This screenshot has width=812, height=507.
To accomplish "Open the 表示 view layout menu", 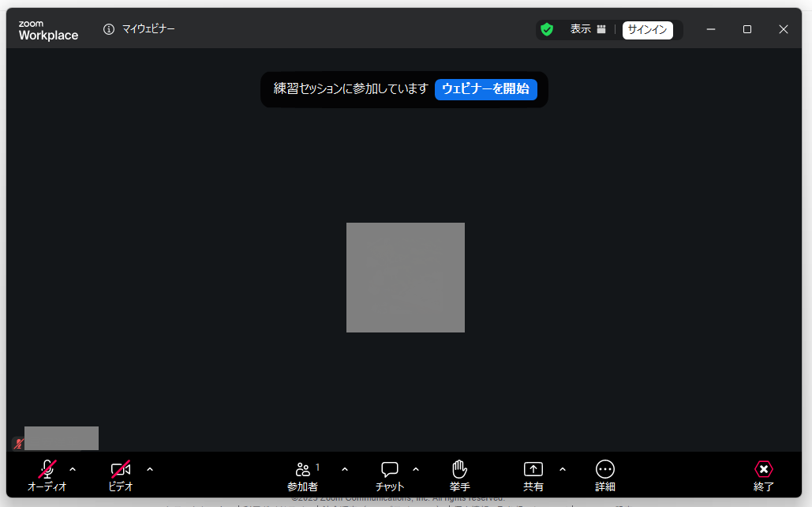I will (x=588, y=29).
